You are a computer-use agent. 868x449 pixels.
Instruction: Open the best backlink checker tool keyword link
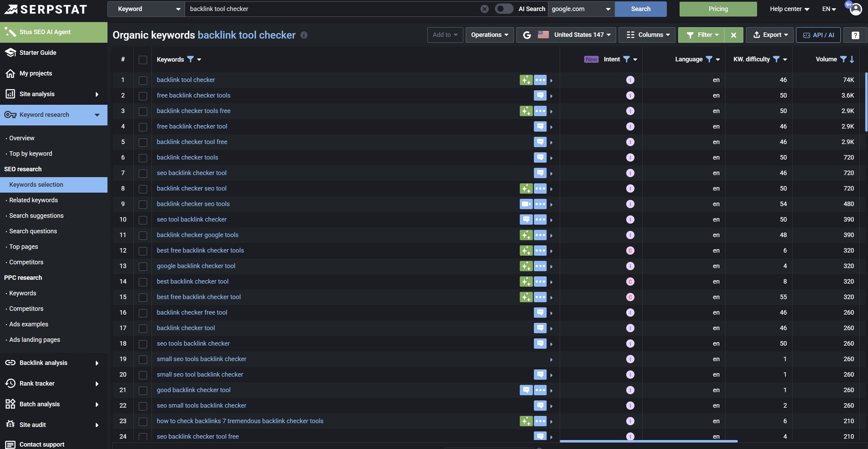click(x=193, y=282)
